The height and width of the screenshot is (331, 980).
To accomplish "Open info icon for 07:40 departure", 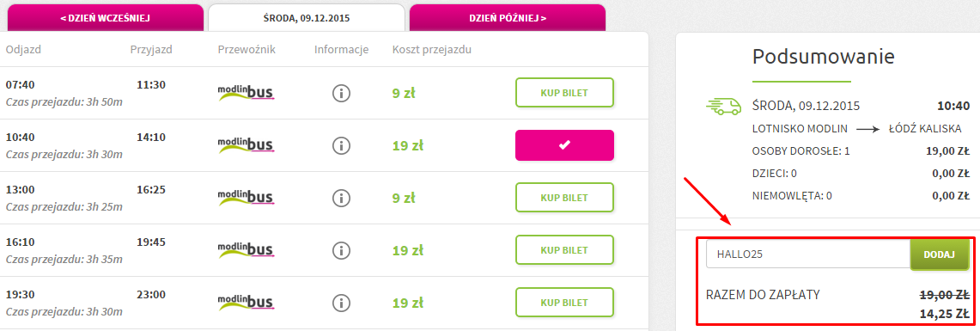I will click(x=341, y=94).
